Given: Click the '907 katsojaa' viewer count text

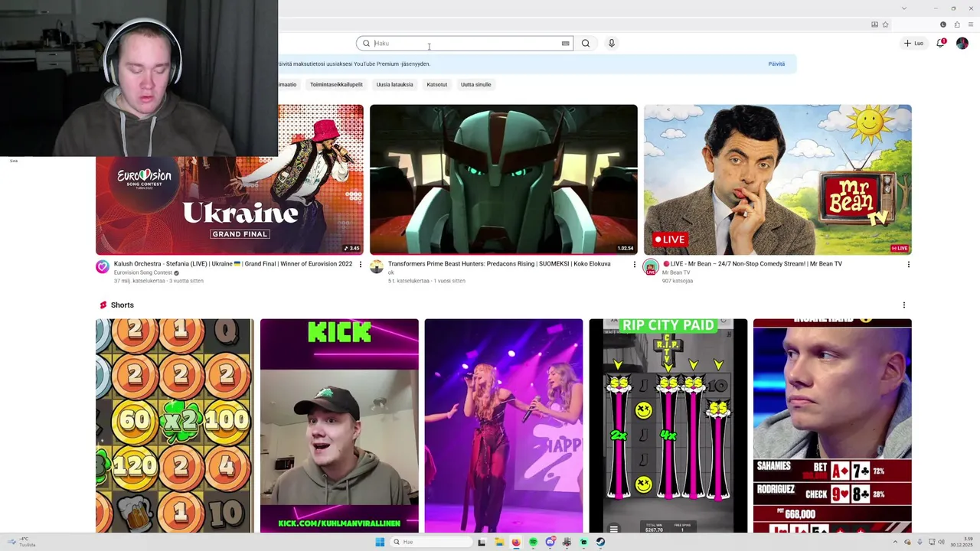Looking at the screenshot, I should click(x=678, y=281).
